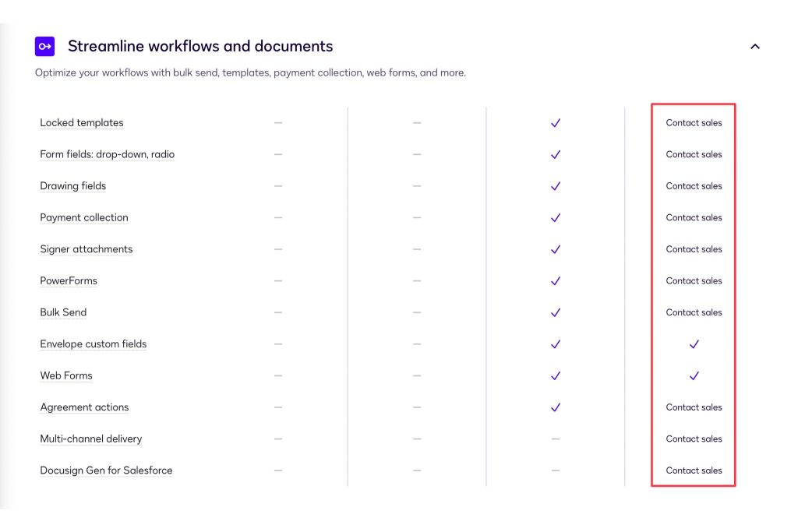Click the last-column checkmark for Envelope custom fields

694,344
